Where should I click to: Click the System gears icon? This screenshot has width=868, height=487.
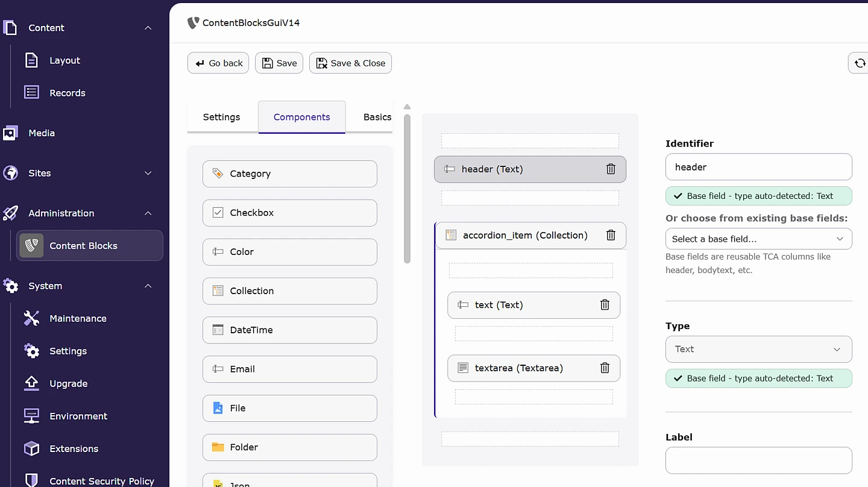[x=10, y=286]
